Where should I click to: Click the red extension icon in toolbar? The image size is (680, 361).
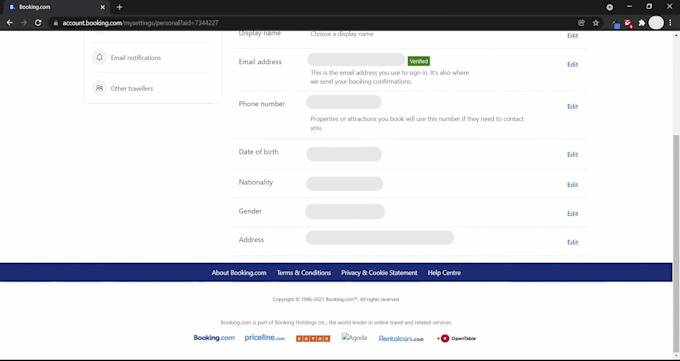coord(628,23)
